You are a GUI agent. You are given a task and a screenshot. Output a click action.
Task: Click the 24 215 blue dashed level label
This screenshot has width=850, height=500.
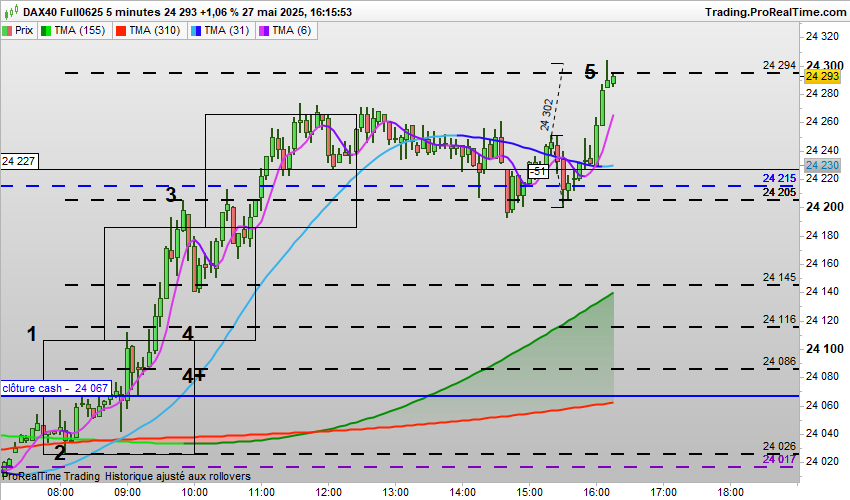click(780, 178)
